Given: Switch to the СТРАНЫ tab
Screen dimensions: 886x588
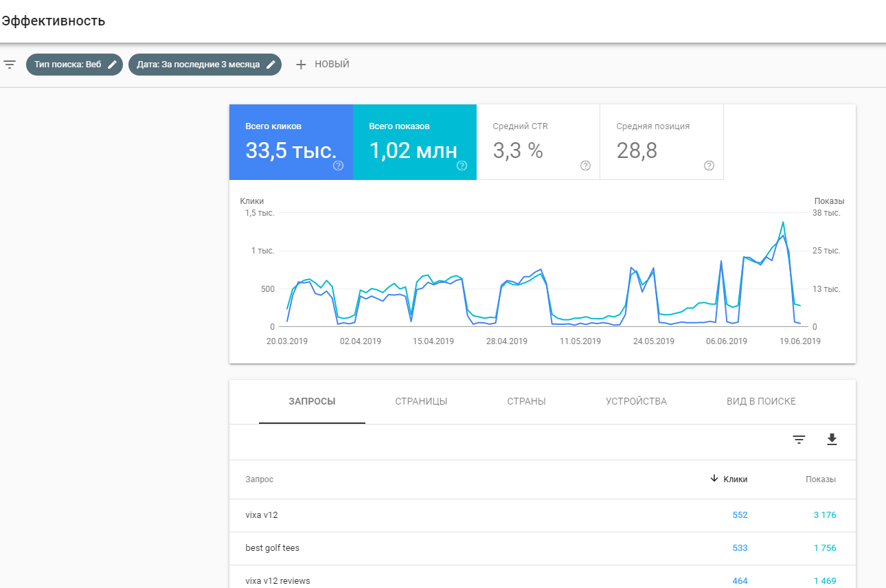Looking at the screenshot, I should 526,401.
